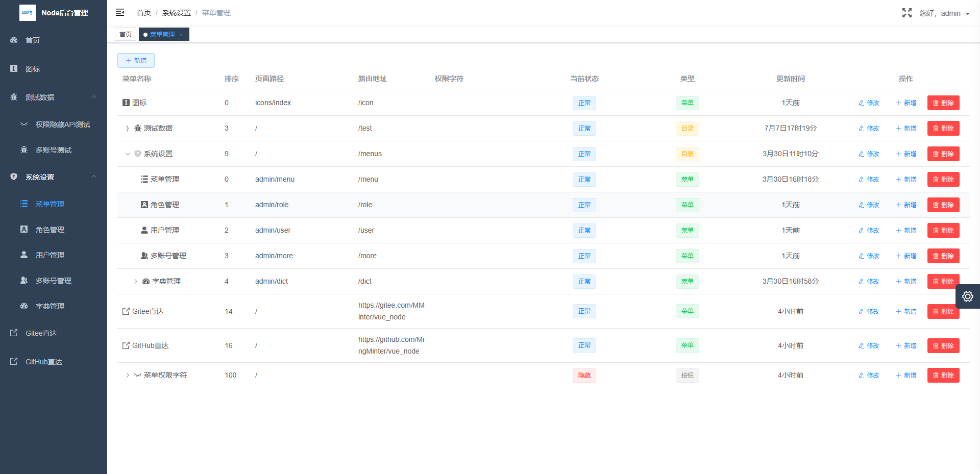Expand the 字典管理 table row
The image size is (980, 474).
(x=136, y=282)
